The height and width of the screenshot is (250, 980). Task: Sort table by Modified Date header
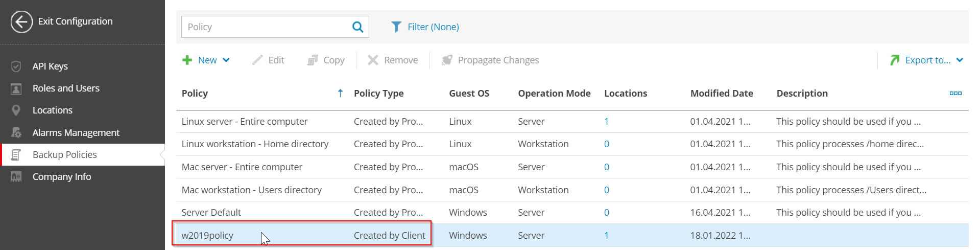[x=721, y=94]
